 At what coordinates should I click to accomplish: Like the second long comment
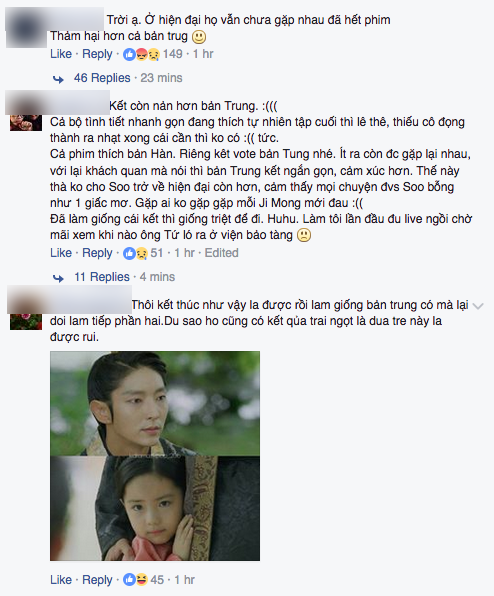[61, 253]
